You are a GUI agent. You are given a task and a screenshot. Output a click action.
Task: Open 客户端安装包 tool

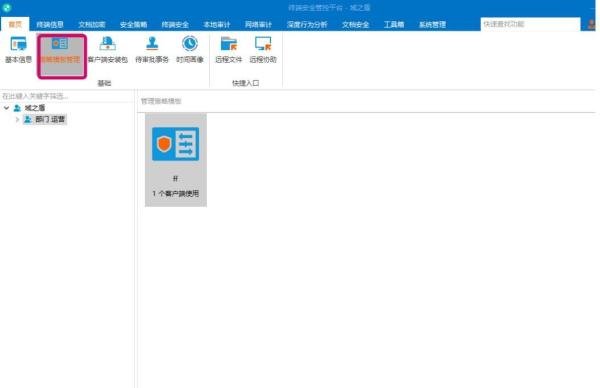click(x=108, y=50)
